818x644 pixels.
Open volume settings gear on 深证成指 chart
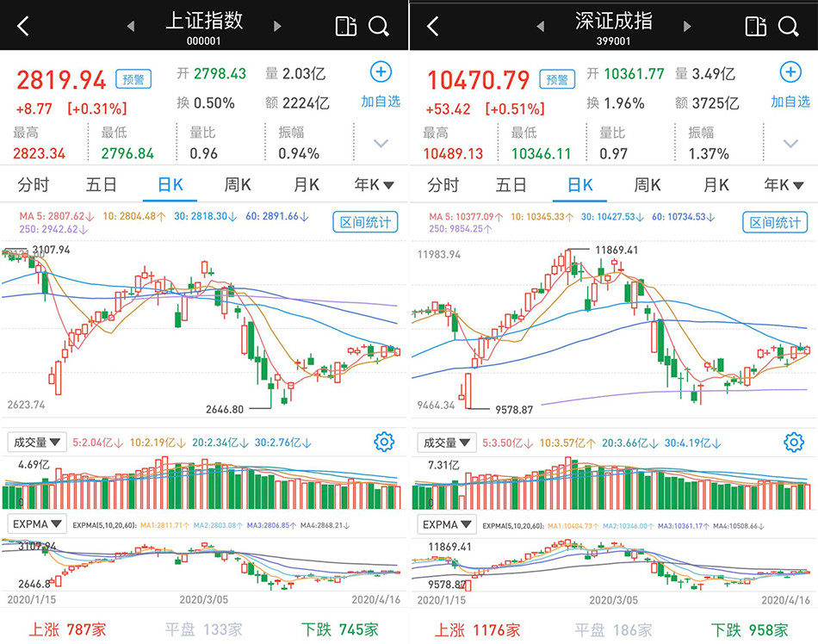(794, 442)
